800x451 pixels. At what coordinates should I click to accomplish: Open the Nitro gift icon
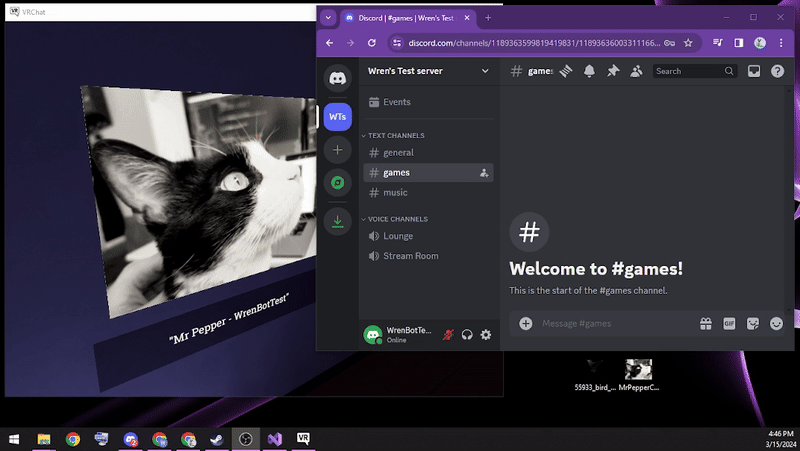(706, 323)
